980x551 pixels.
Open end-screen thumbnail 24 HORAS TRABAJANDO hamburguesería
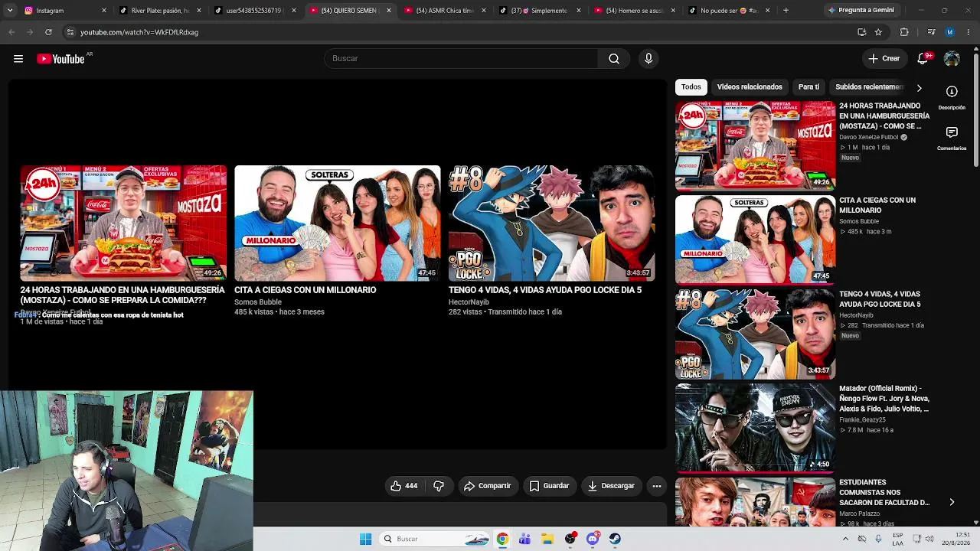coord(123,223)
